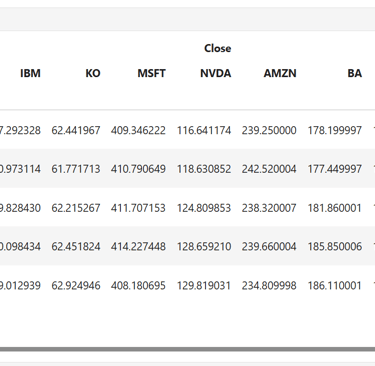Select BA value 177.449997
The image size is (375, 366).
335,169
